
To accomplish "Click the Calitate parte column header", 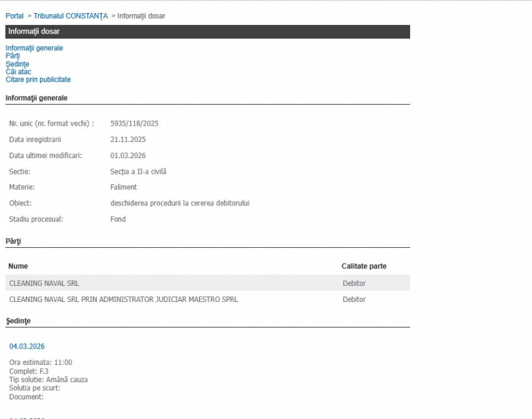I will coord(363,266).
